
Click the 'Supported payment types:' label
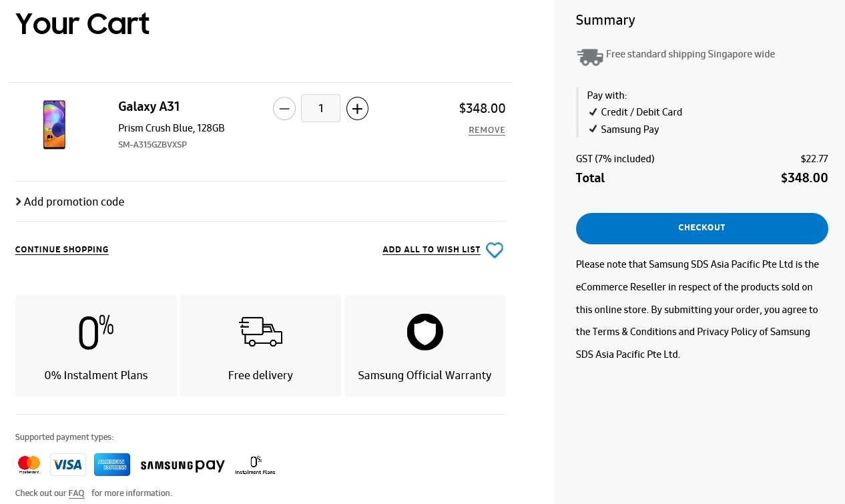click(64, 437)
